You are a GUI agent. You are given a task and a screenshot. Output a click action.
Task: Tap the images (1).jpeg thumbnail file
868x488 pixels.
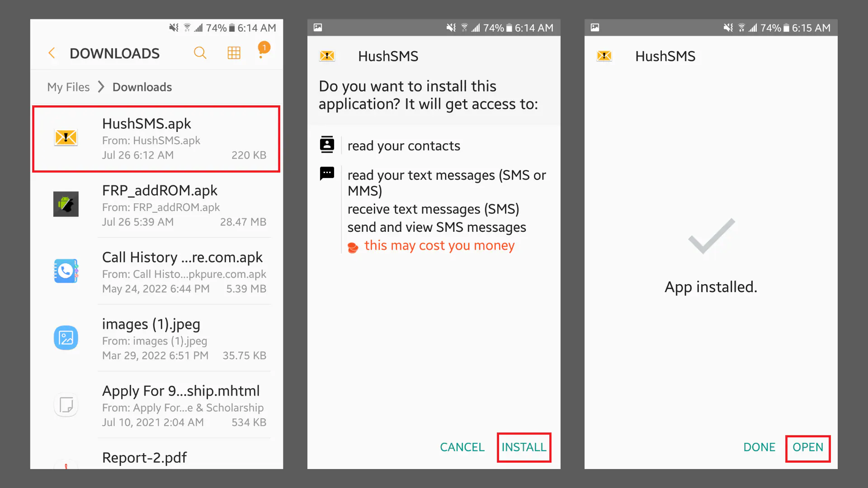(66, 338)
